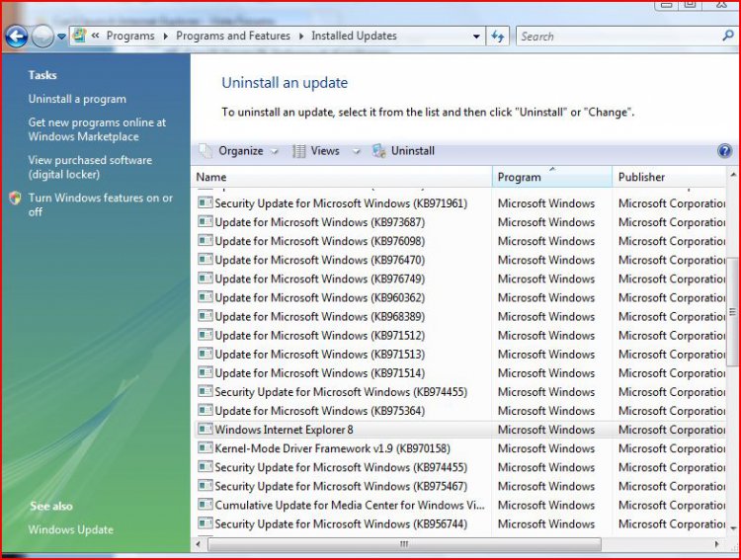741x560 pixels.
Task: Sort by the Publisher column header
Action: [669, 177]
